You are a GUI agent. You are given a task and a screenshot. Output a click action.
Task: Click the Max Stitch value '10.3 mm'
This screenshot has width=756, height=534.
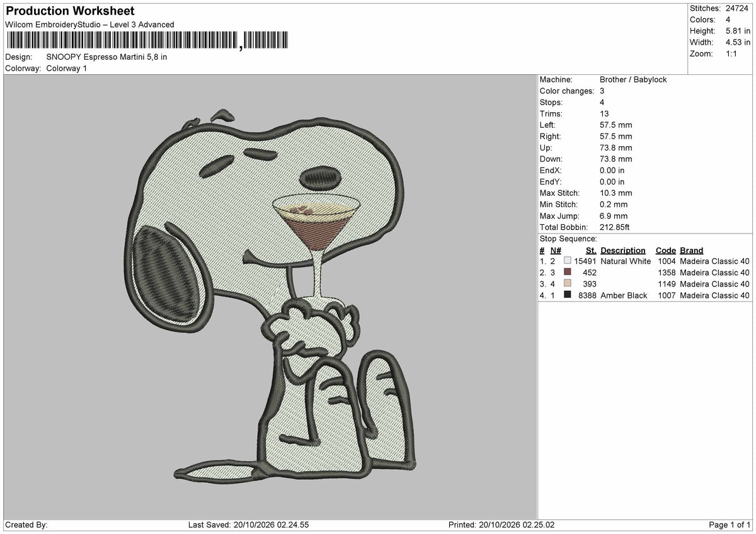click(616, 193)
